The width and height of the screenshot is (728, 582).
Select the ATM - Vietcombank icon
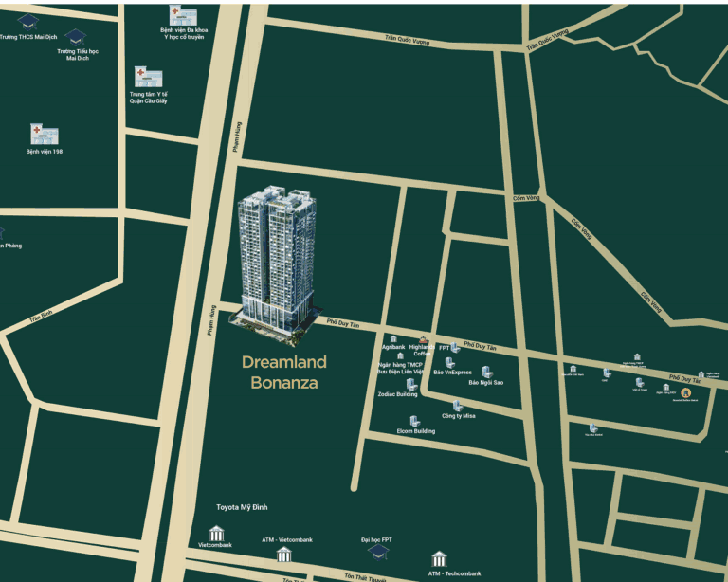[x=284, y=554]
